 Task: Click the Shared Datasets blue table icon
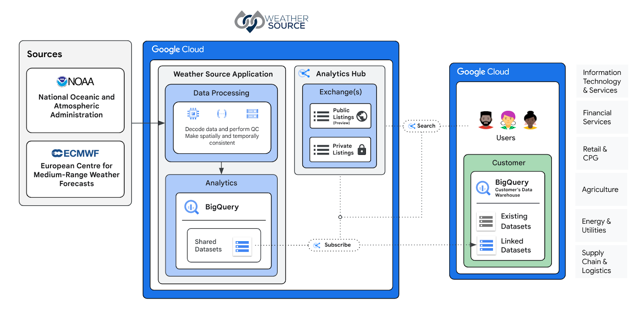point(242,246)
